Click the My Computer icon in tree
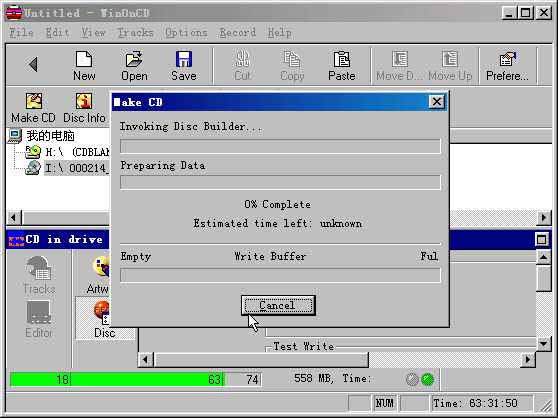This screenshot has height=418, width=558. pos(15,136)
